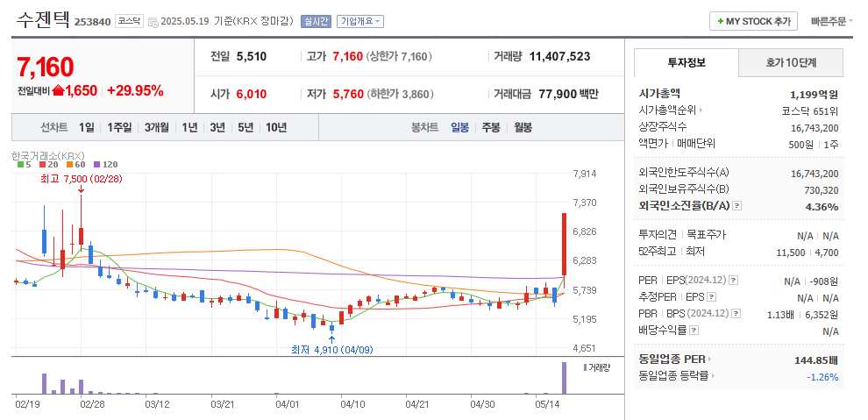
Task: Select the 3개월 line chart period
Action: pyautogui.click(x=157, y=127)
